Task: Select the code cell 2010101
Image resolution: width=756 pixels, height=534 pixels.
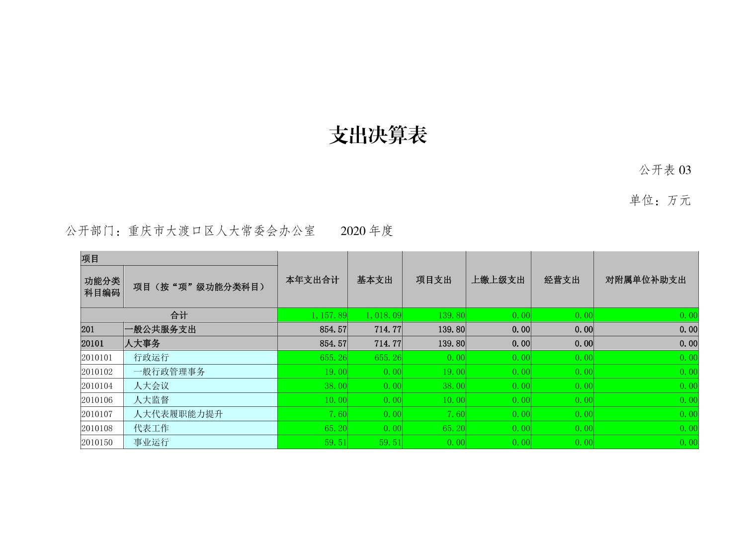Action: [97, 358]
